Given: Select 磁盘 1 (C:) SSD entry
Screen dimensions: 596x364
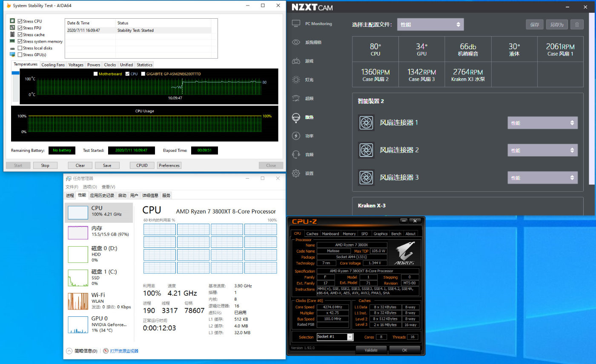Looking at the screenshot, I should tap(99, 277).
